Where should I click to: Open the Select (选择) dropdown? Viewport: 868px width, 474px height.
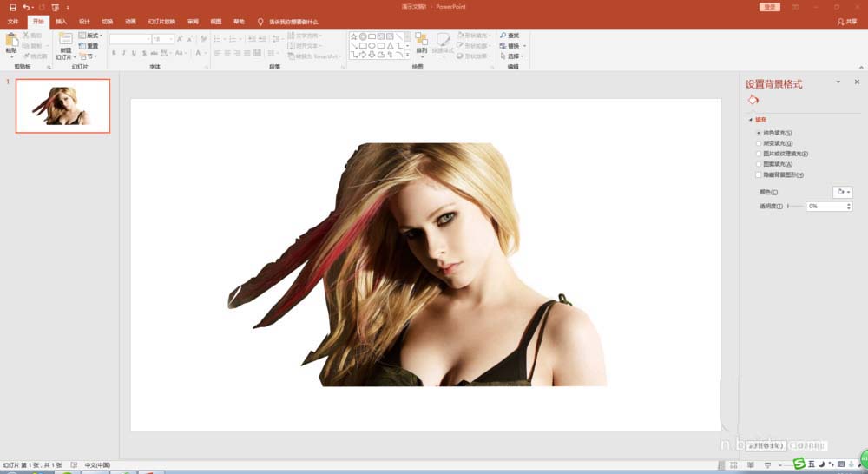tap(512, 56)
